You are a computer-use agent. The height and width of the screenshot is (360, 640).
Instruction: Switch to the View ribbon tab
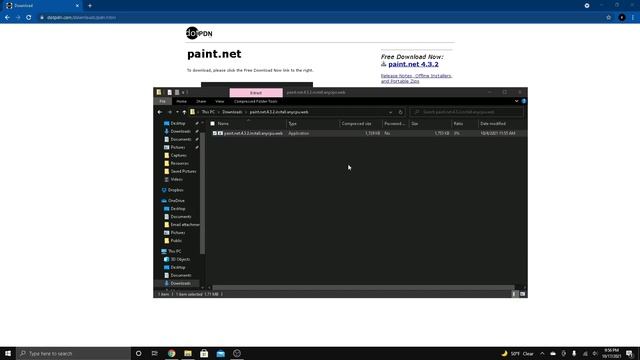(220, 101)
